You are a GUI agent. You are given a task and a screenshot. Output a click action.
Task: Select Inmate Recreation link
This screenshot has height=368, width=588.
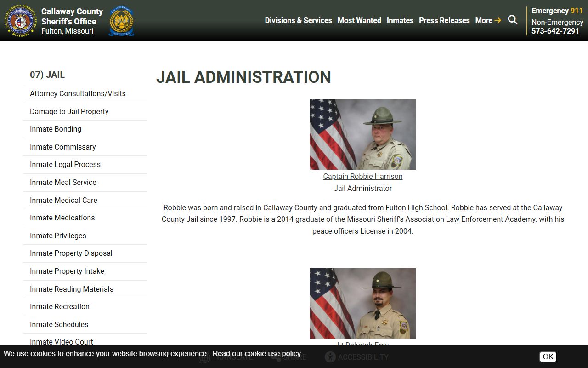pos(85,306)
